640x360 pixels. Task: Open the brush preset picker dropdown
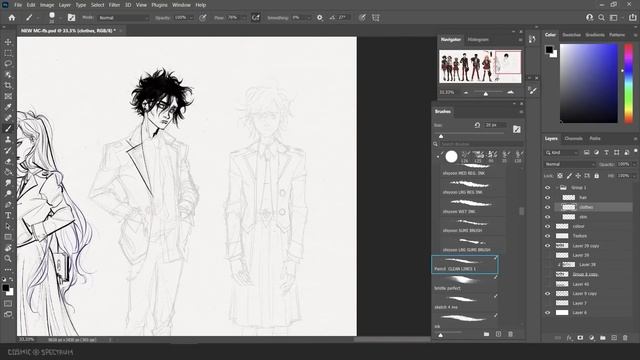tap(60, 18)
